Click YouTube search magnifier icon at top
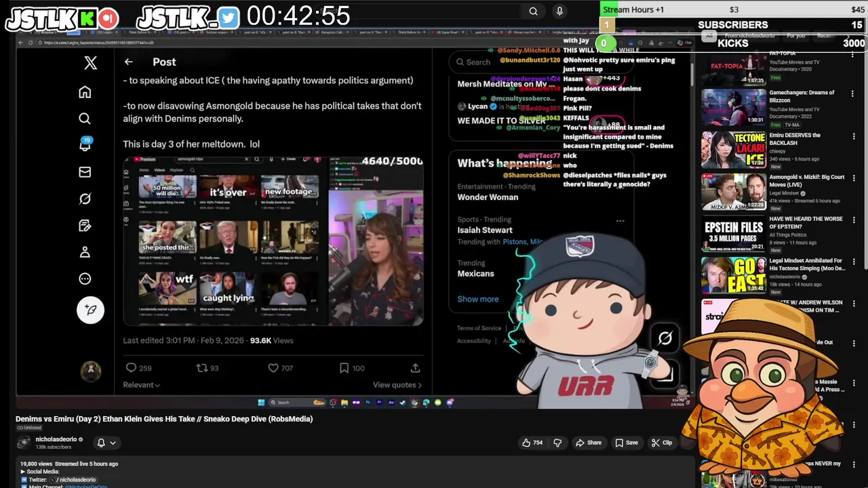This screenshot has height=488, width=868. point(533,11)
